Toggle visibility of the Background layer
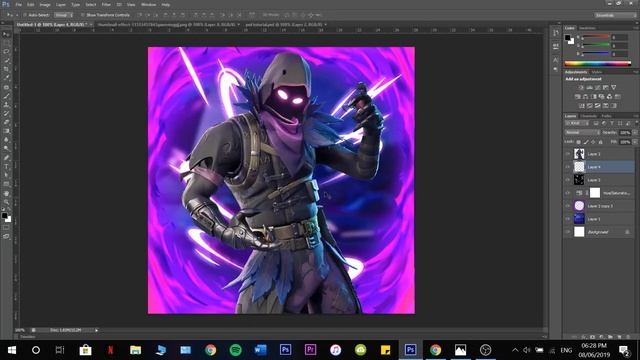Viewport: 640px width, 360px height. [x=567, y=232]
